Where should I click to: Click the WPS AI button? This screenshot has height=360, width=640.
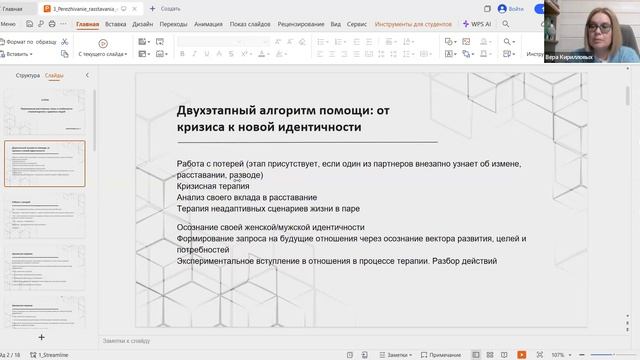pyautogui.click(x=477, y=24)
